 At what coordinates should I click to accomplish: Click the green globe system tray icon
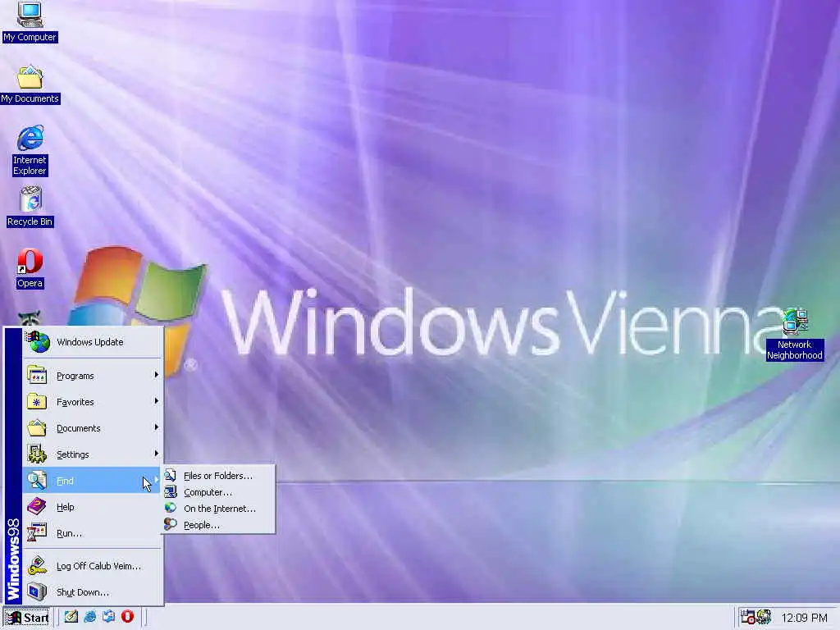click(x=764, y=617)
